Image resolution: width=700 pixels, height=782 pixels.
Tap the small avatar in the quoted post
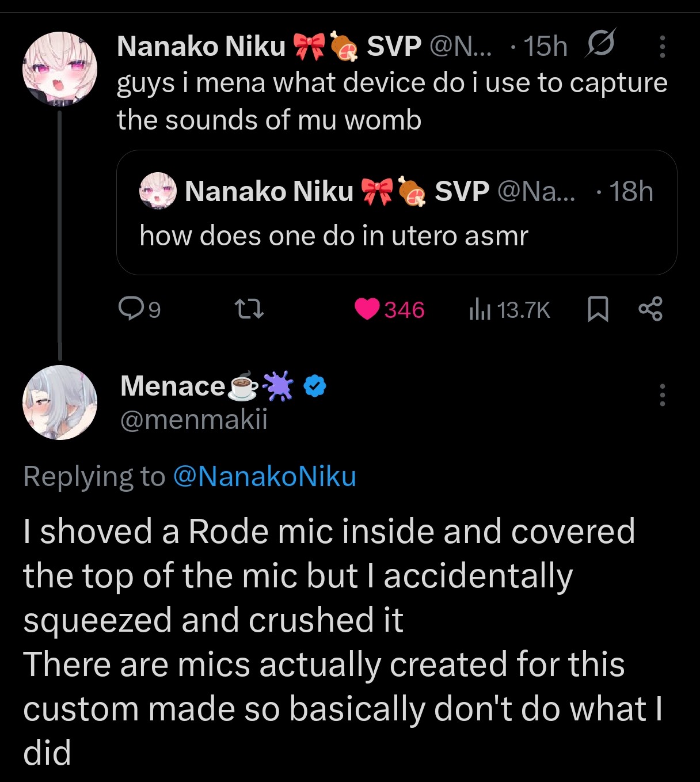click(x=157, y=191)
